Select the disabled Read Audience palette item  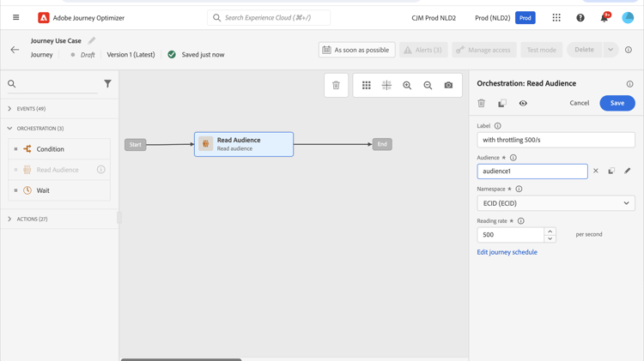(x=59, y=170)
